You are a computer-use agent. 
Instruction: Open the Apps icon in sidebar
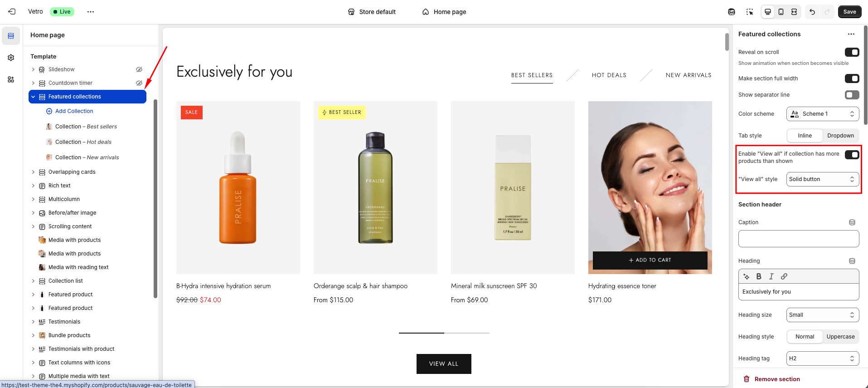coord(11,79)
